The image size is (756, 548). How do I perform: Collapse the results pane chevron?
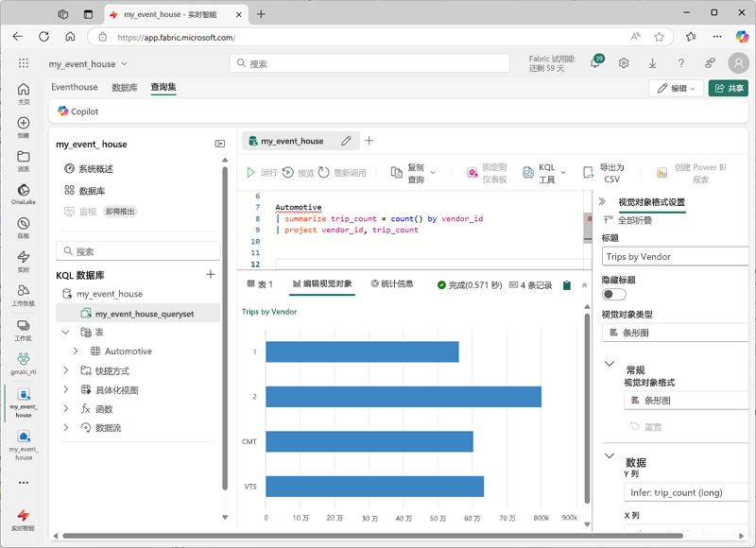584,285
